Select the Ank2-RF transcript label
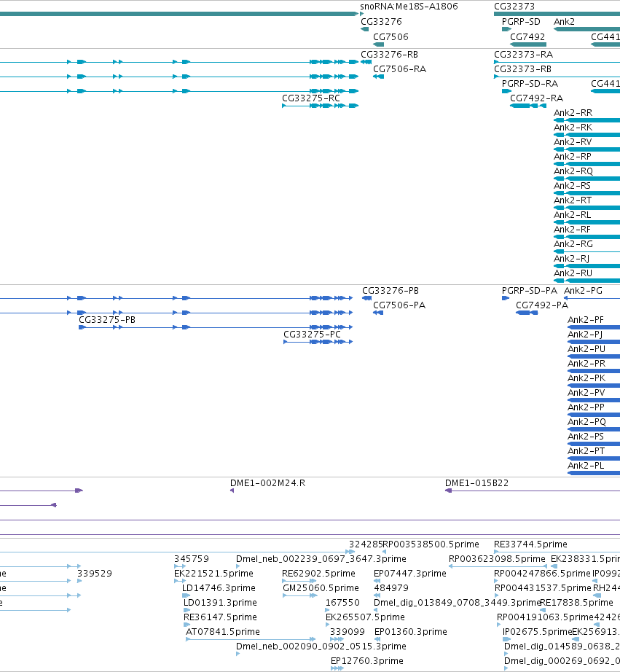This screenshot has width=620, height=672. (x=572, y=230)
